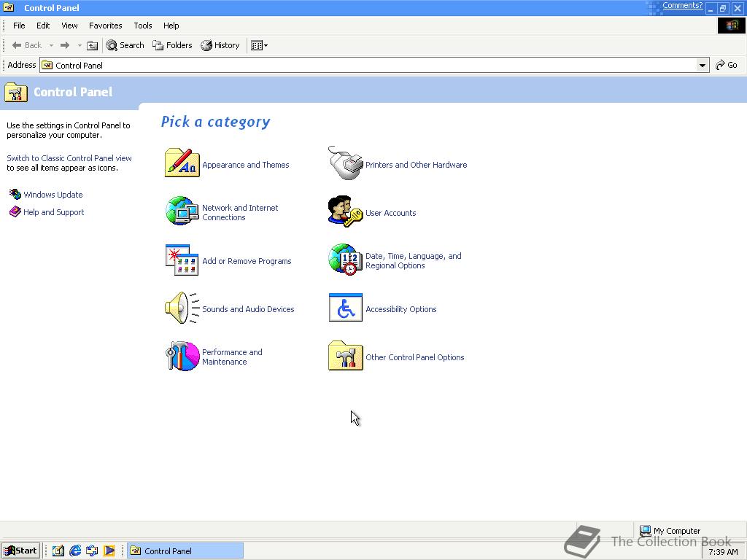Click the Add or Remove Programs text
The image size is (747, 560).
(247, 261)
